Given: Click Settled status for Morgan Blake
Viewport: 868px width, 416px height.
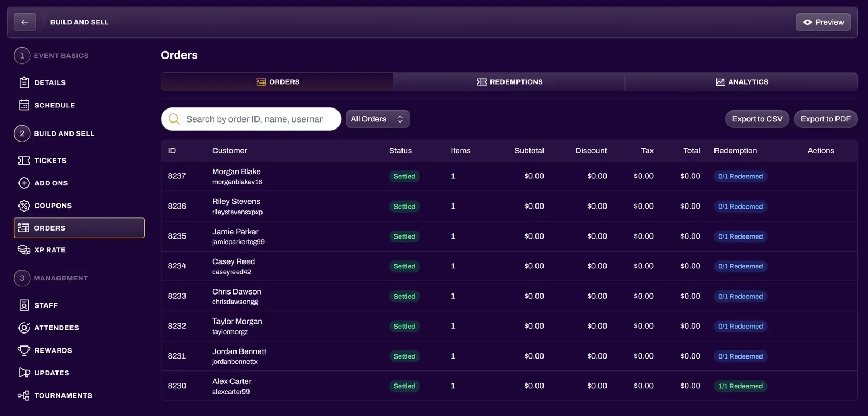Looking at the screenshot, I should [404, 176].
